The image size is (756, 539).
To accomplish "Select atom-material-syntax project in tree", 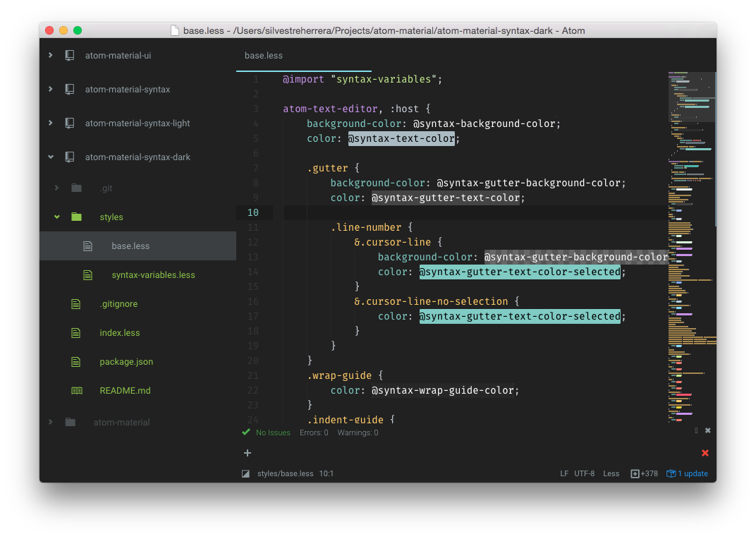I will (128, 90).
